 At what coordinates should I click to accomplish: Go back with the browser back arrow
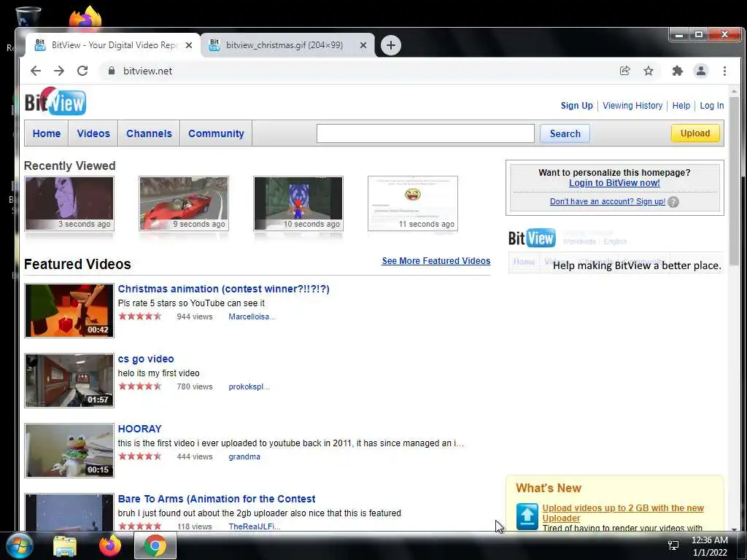tap(36, 71)
